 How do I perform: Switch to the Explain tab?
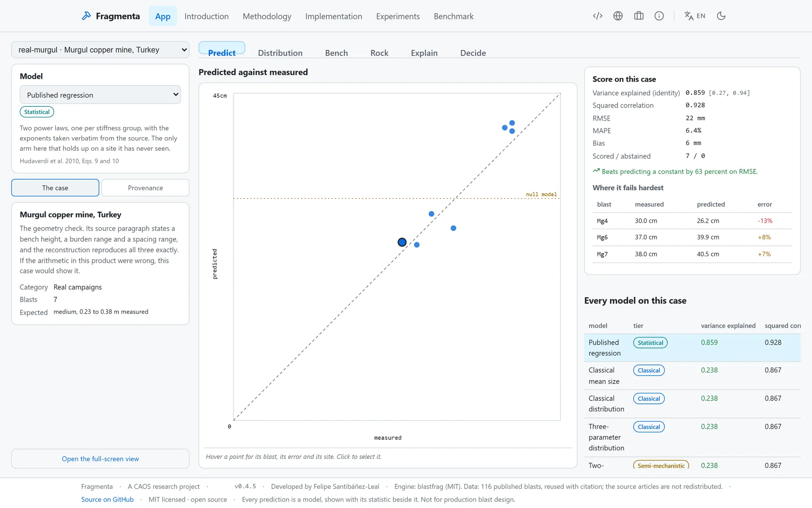[424, 53]
